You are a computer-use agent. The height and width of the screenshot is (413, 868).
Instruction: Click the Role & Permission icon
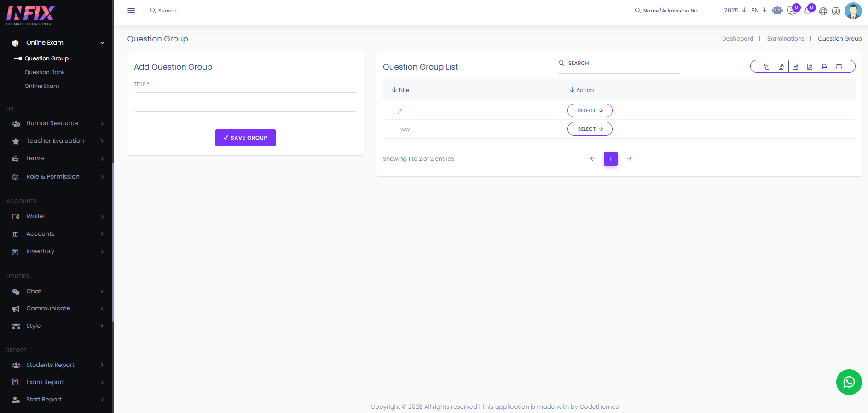[16, 177]
